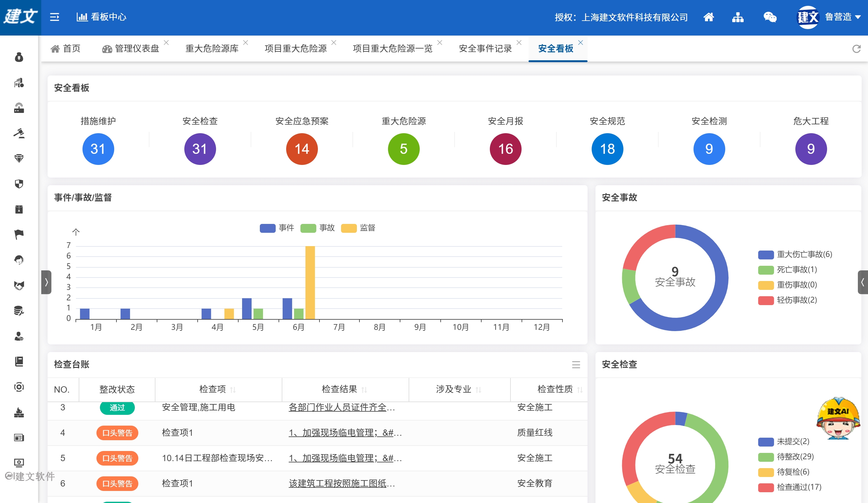Open the gear settings sidebar icon
The width and height of the screenshot is (868, 503).
coord(19,387)
